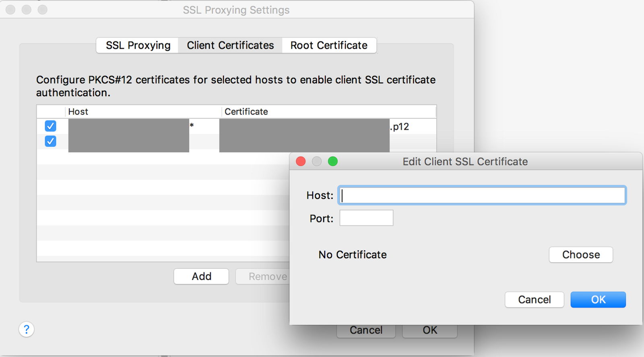Click Choose to pick a certificate
The width and height of the screenshot is (644, 357).
581,255
